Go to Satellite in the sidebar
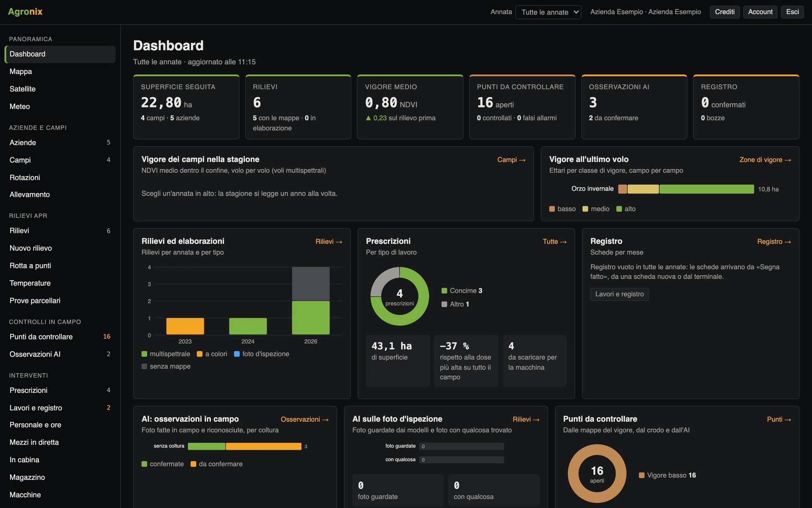This screenshot has width=812, height=508. [x=60, y=89]
